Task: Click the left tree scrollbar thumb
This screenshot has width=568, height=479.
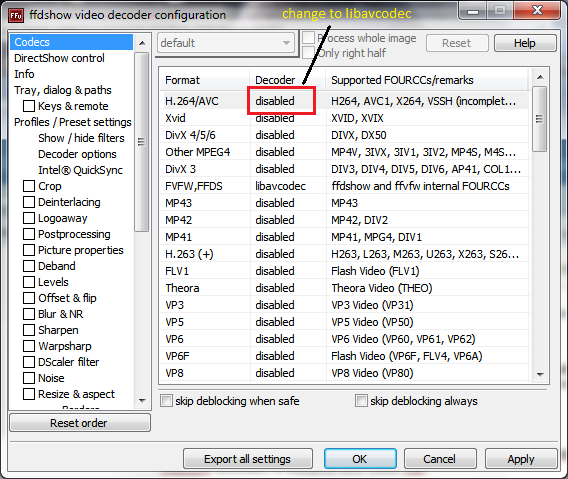Action: [142, 142]
